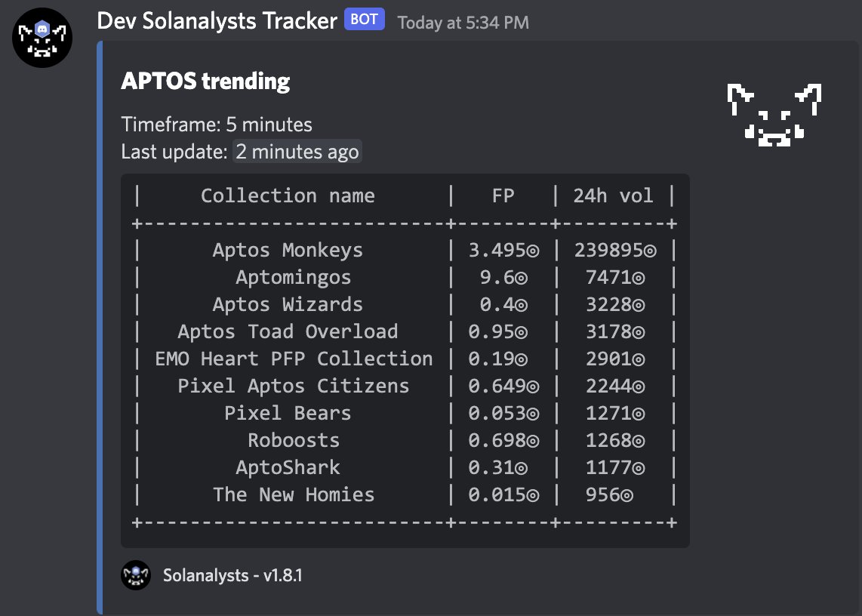Click the 'FP' column header
Screen dimensions: 862x616
point(503,196)
